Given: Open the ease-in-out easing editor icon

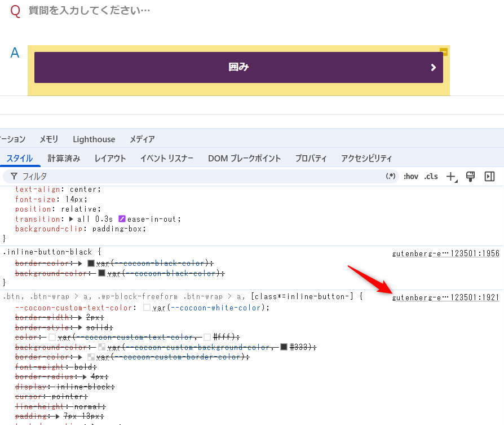Looking at the screenshot, I should tap(122, 219).
